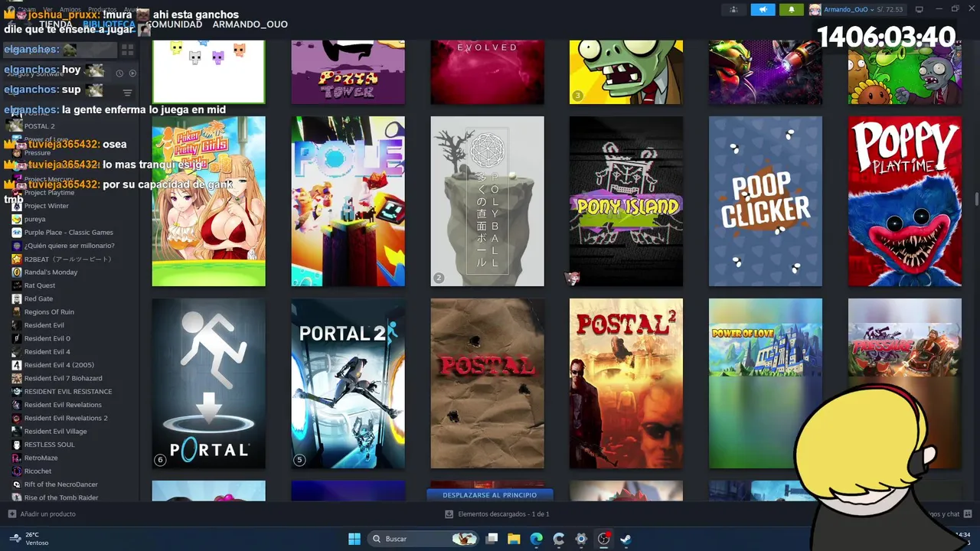This screenshot has height=551, width=980.
Task: Select the Polyball game cover
Action: pos(487,201)
